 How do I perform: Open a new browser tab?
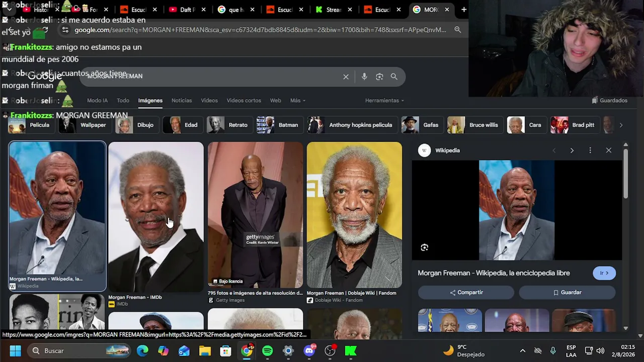pyautogui.click(x=463, y=10)
